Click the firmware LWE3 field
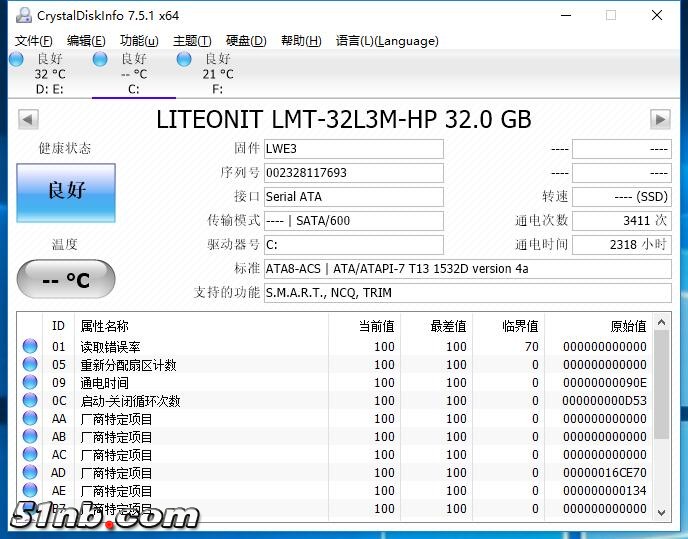688x539 pixels. click(x=353, y=149)
